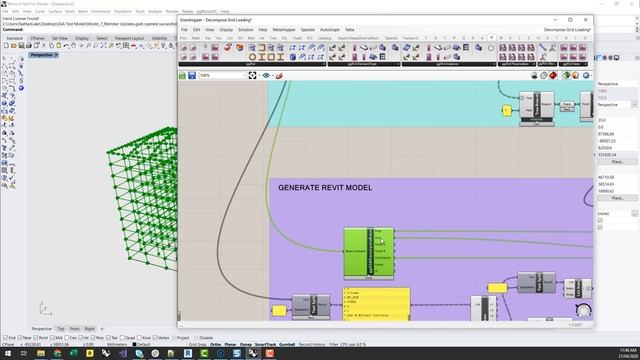This screenshot has width=640, height=360.
Task: Click the blue preview settings sphere icon
Action: click(586, 76)
